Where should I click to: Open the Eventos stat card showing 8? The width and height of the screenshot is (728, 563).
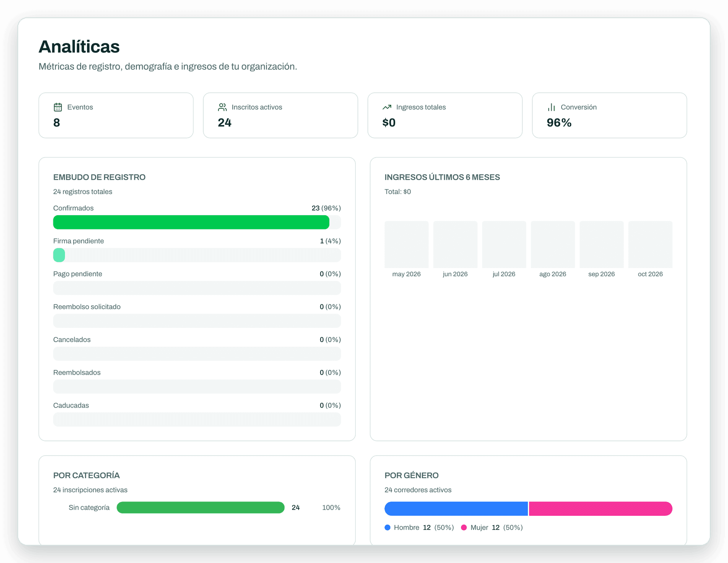point(116,115)
